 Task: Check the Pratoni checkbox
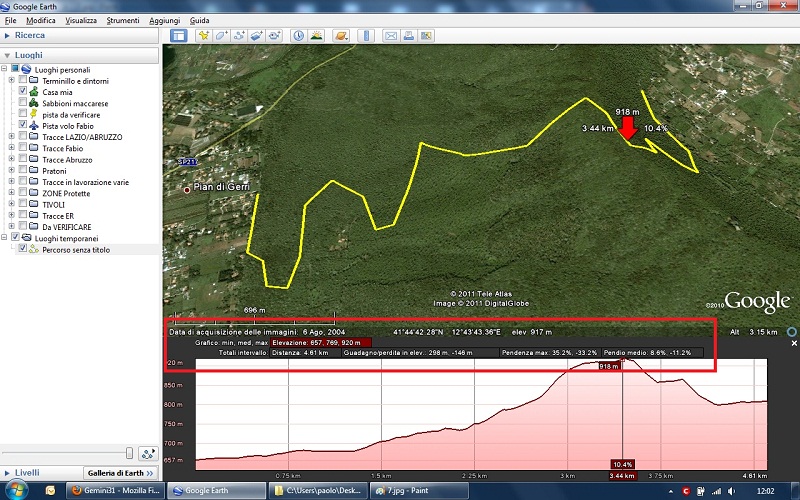point(22,170)
